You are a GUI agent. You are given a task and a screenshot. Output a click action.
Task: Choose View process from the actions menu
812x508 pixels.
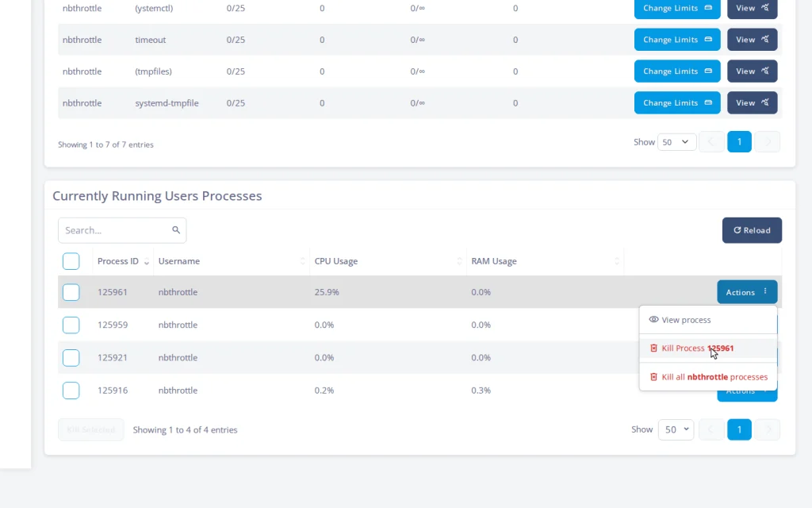point(708,320)
